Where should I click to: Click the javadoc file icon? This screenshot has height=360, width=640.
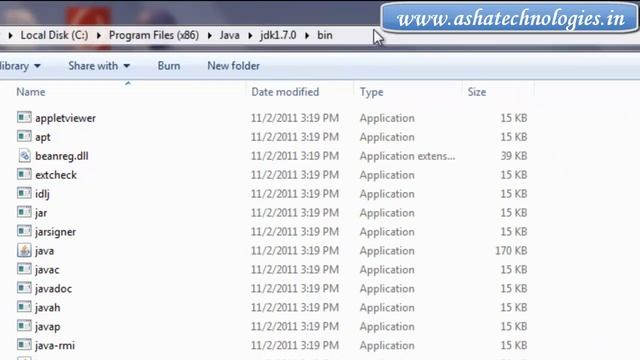(24, 288)
